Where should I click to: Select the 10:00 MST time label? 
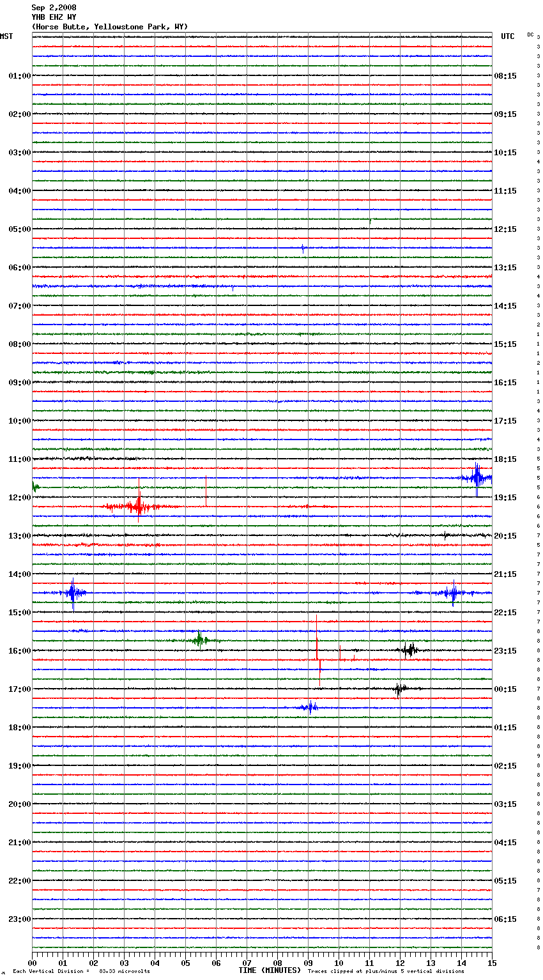[20, 421]
